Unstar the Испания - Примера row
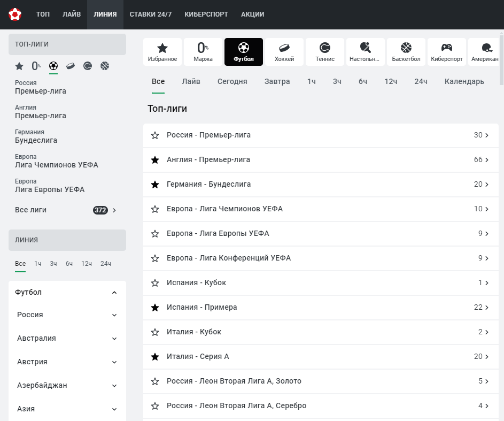The width and height of the screenshot is (504, 421). point(155,308)
